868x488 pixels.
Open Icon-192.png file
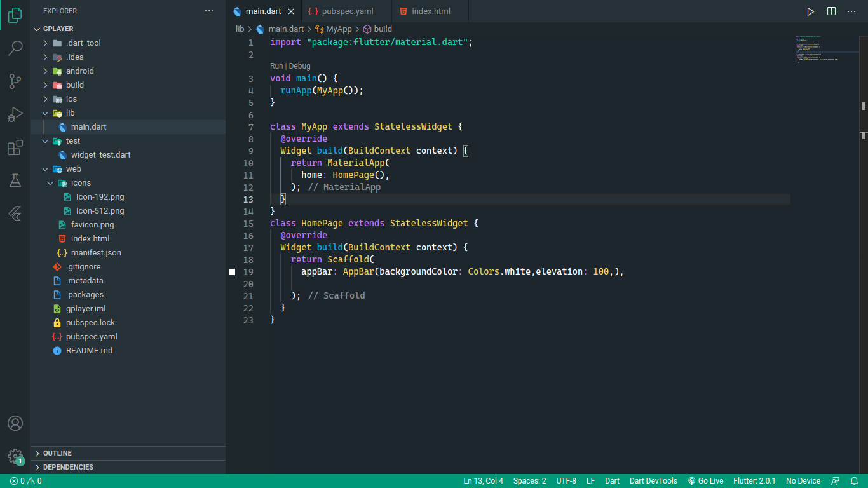click(128, 197)
